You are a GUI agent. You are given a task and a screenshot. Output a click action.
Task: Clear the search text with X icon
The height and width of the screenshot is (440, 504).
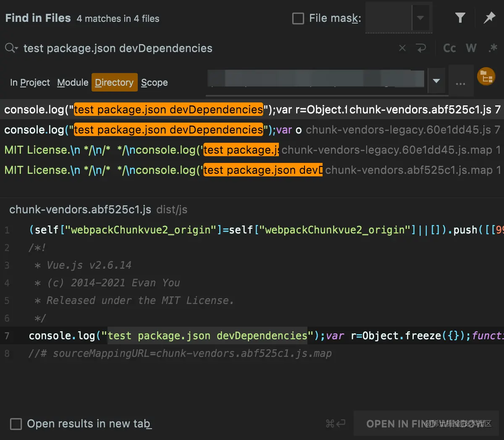402,48
